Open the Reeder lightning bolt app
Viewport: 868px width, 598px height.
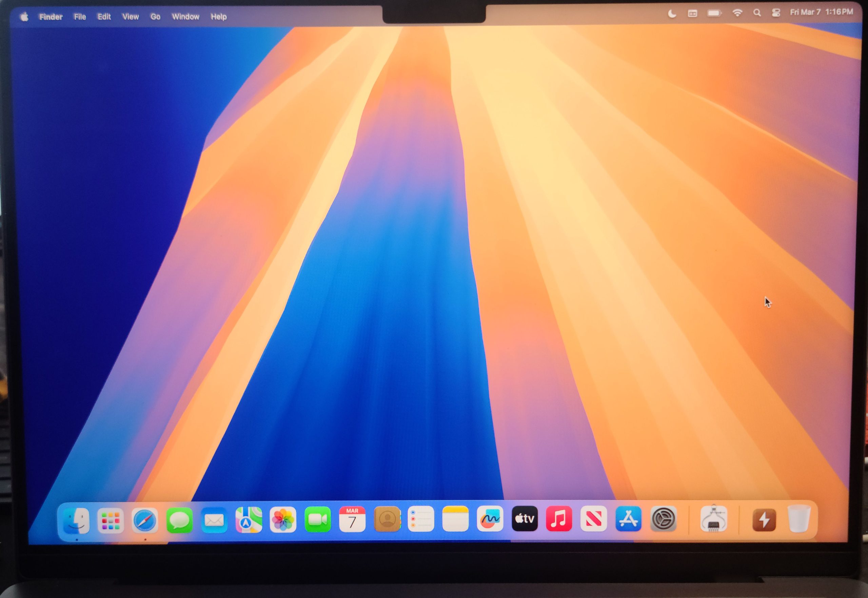tap(764, 519)
